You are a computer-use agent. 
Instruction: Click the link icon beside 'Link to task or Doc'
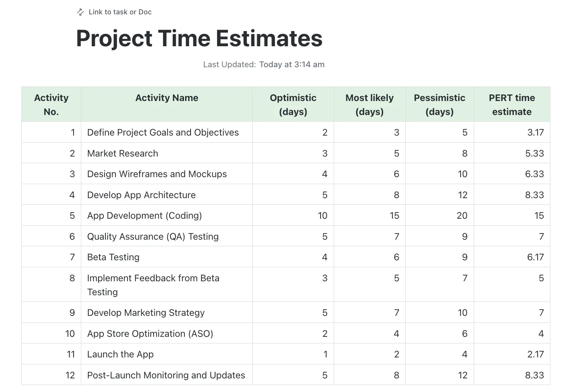[x=81, y=12]
